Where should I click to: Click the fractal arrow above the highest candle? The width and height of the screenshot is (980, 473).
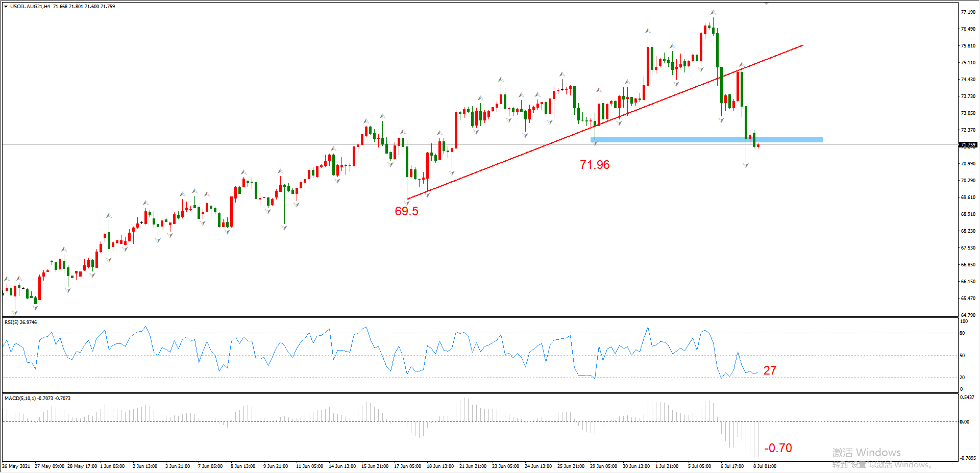[713, 13]
